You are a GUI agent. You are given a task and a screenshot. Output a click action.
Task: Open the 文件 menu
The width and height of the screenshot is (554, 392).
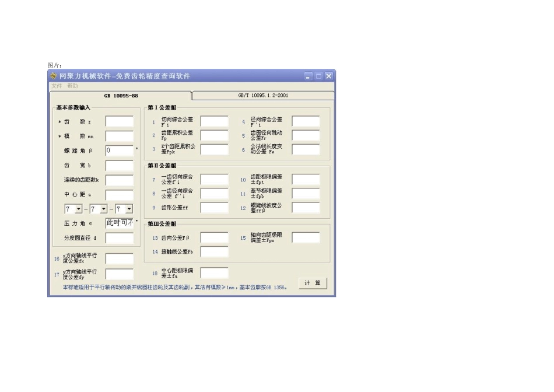[x=57, y=86]
